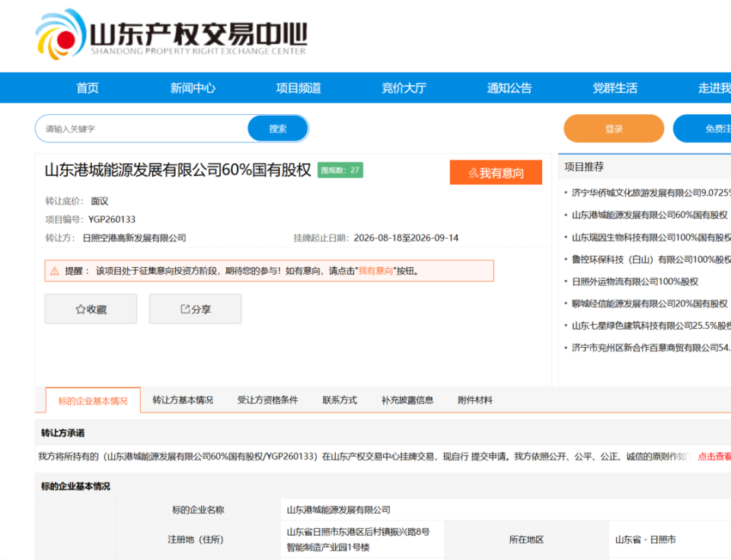Click project number YGP260133

(x=112, y=219)
